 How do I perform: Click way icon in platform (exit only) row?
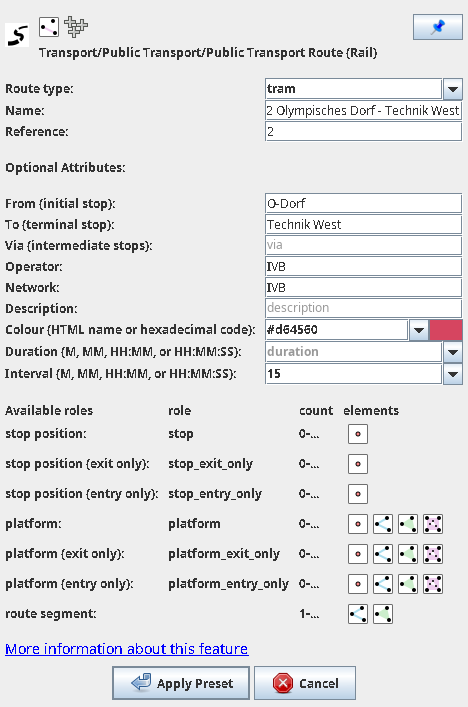click(x=383, y=554)
